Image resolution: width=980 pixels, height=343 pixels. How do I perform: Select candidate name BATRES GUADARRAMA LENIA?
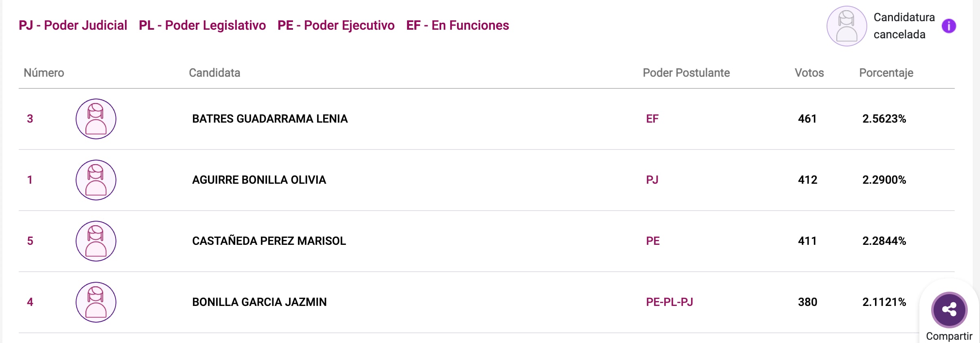click(270, 119)
